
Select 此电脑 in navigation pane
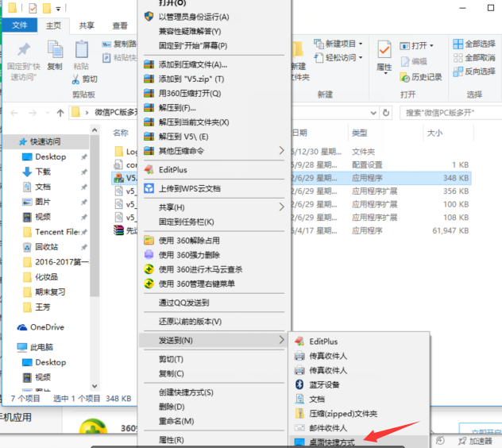41,347
